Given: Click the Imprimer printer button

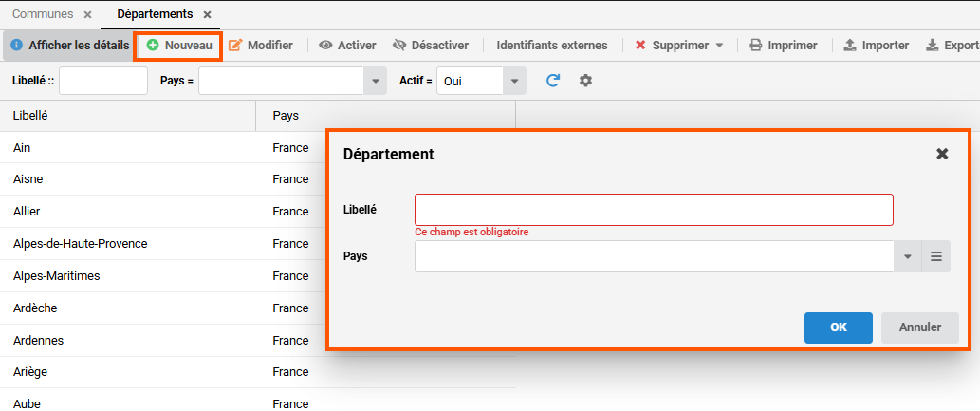Looking at the screenshot, I should tap(783, 46).
